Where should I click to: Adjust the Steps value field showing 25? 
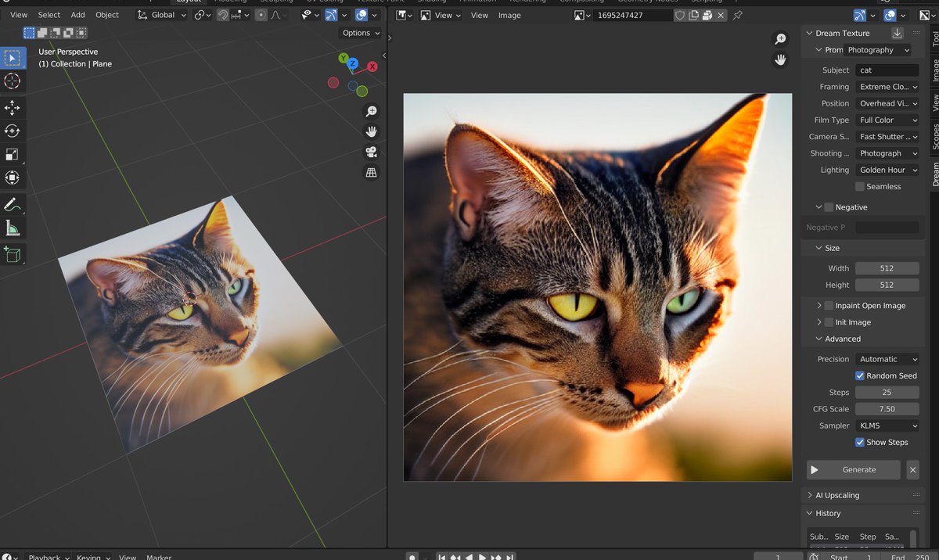coord(887,392)
